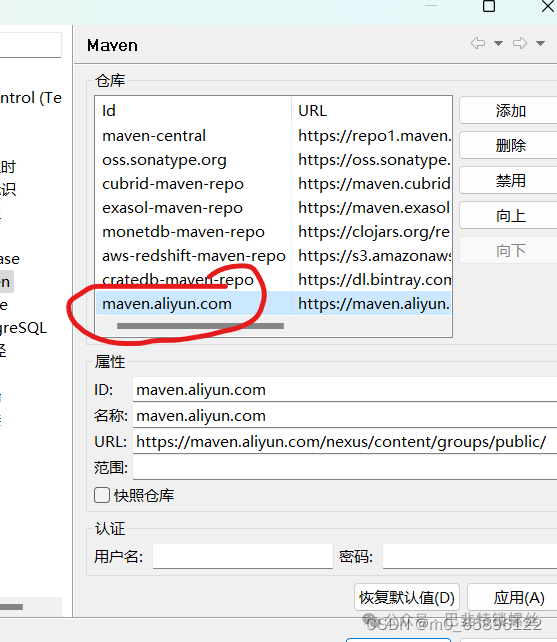The height and width of the screenshot is (642, 557).
Task: Open the back history dropdown arrow
Action: click(498, 43)
